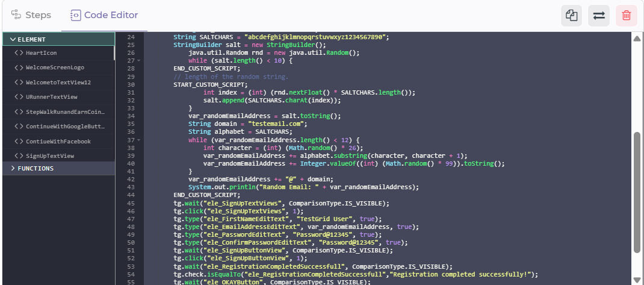Click the scroll down arrow in editor
Image resolution: width=644 pixels, height=285 pixels.
pyautogui.click(x=637, y=280)
